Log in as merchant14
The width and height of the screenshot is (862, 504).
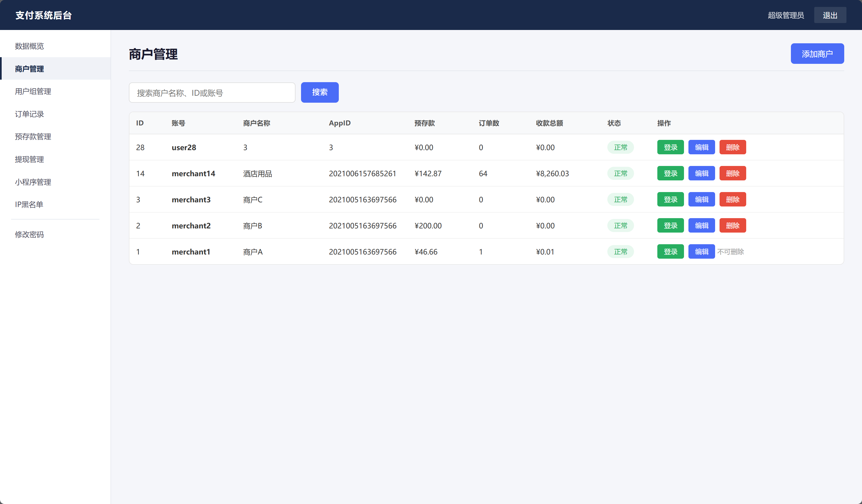[670, 173]
